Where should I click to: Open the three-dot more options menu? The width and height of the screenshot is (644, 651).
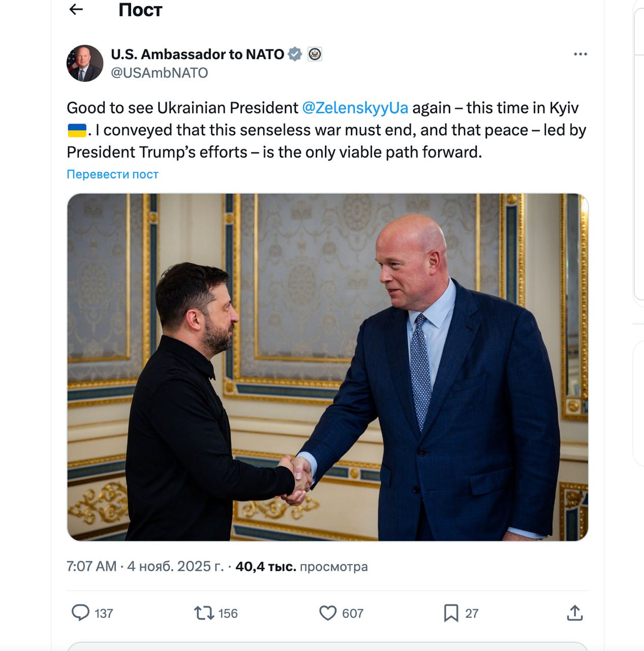pyautogui.click(x=580, y=54)
